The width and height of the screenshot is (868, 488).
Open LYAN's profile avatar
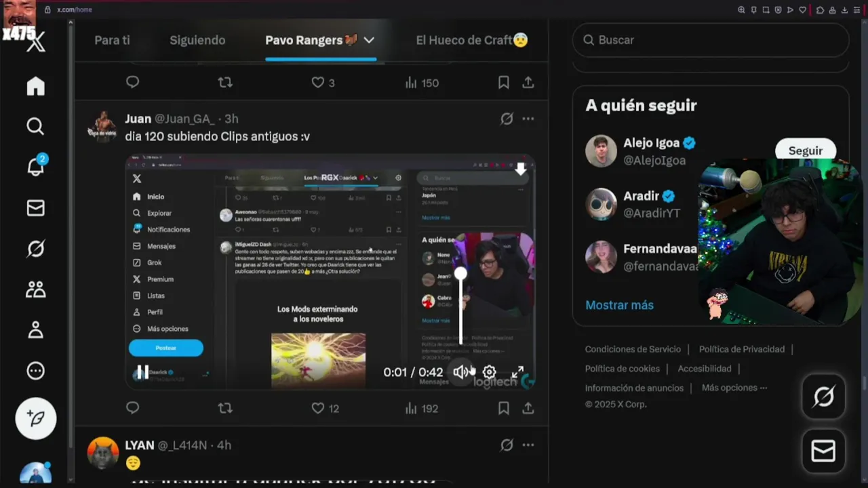pos(103,453)
